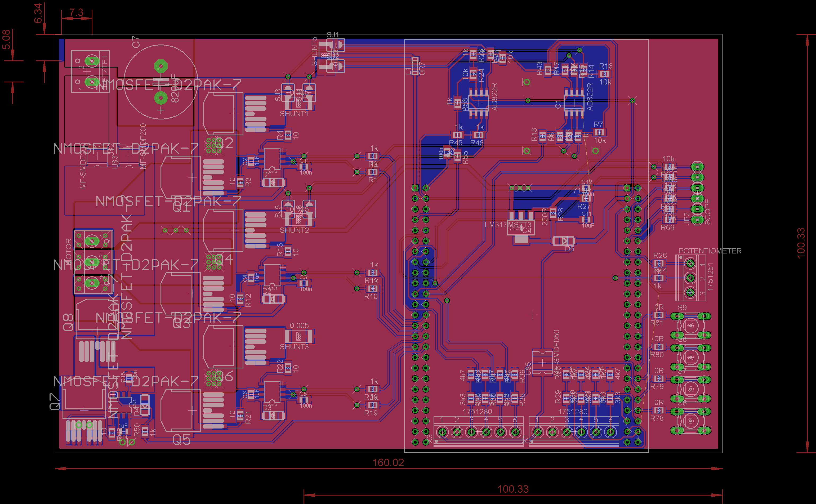Viewport: 816px width, 504px height.
Task: Select the R26 resistor label
Action: [660, 255]
